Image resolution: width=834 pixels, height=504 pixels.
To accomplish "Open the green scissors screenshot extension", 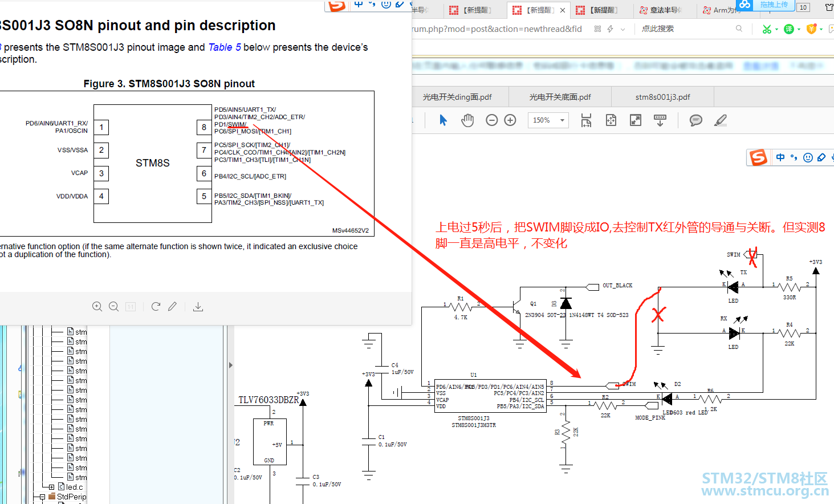I will tap(767, 29).
